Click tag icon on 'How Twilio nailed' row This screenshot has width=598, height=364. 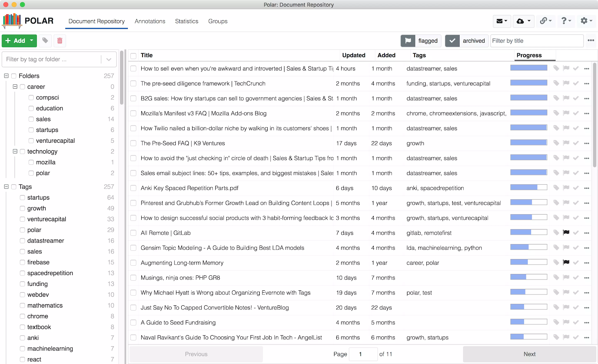click(x=556, y=128)
